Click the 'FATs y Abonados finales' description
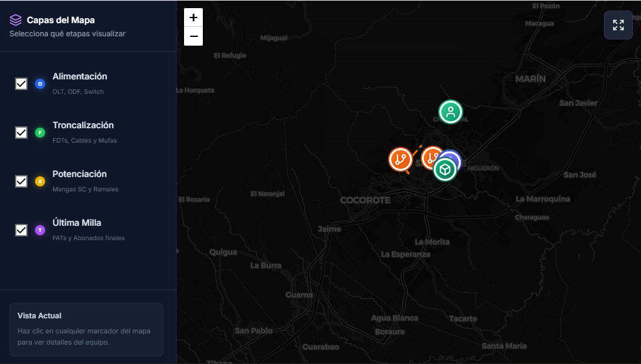The width and height of the screenshot is (641, 364). pos(89,238)
